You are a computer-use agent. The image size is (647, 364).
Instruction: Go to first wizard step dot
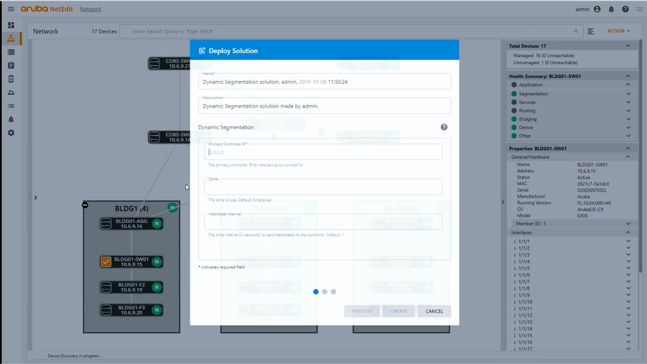point(316,292)
